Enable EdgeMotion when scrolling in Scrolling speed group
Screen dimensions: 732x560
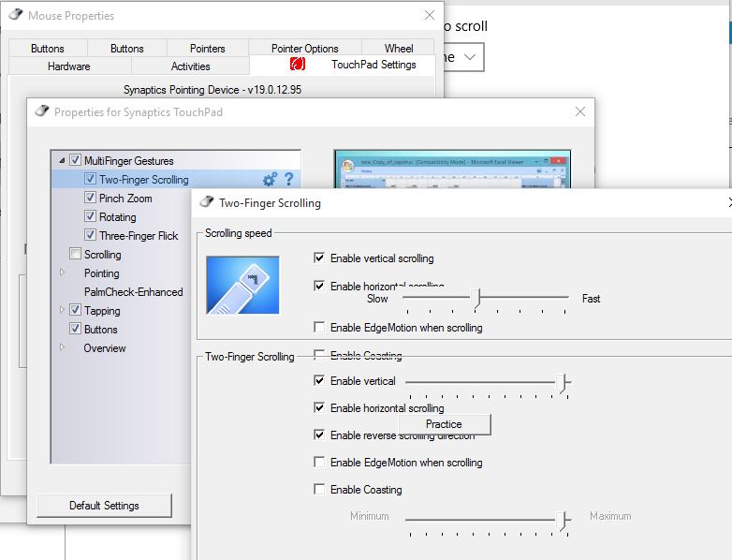tap(319, 328)
